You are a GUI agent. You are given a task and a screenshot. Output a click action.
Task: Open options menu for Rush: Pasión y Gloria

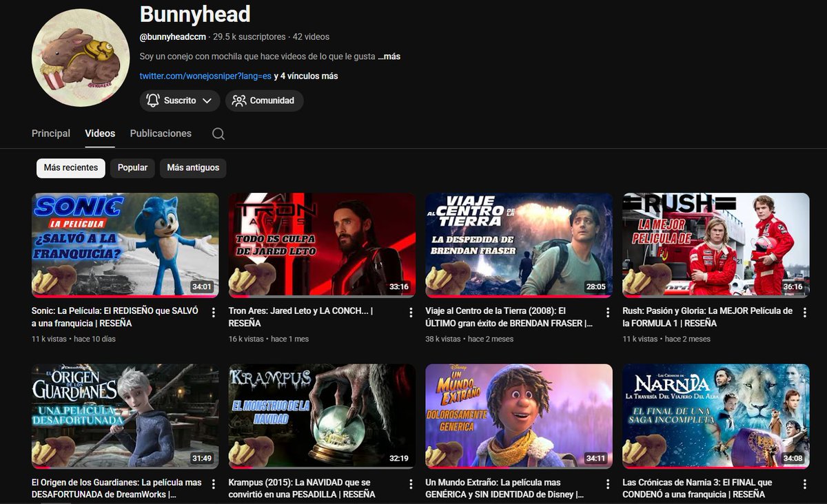pyautogui.click(x=805, y=313)
